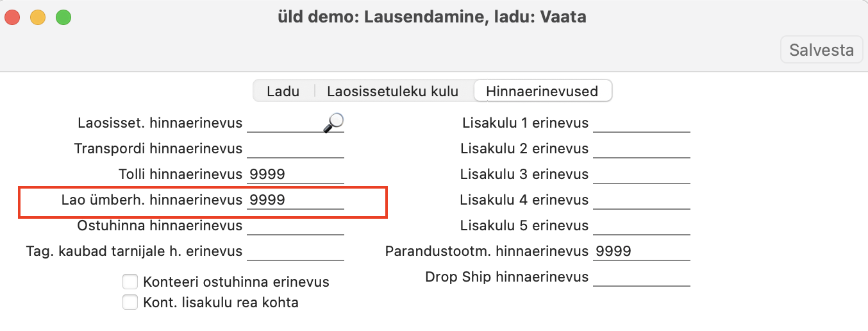Click the Ostuhinna hinnaerinevus field
This screenshot has width=868, height=331.
pyautogui.click(x=295, y=226)
